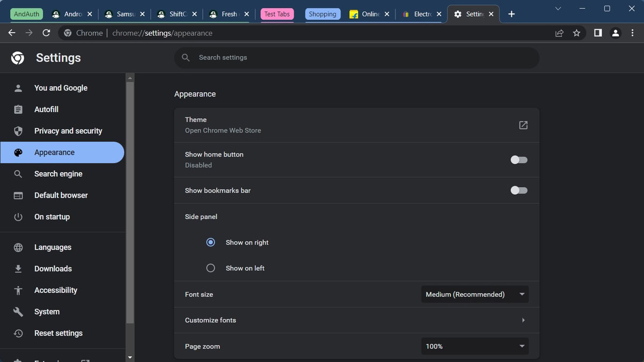The height and width of the screenshot is (362, 644).
Task: Click the magnifier icon in search settings
Action: [186, 57]
